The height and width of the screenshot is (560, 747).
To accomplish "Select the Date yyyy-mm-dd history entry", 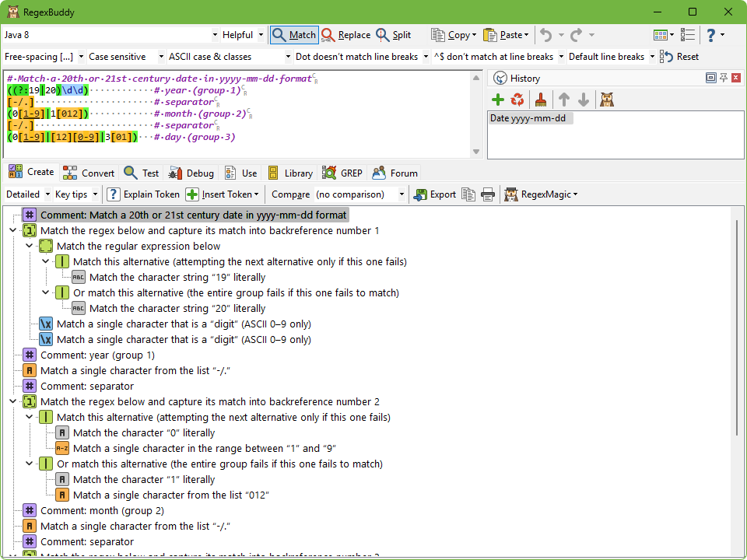I will (531, 118).
